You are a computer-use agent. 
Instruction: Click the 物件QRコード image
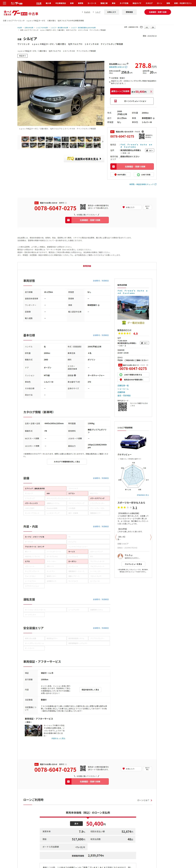pyautogui.click(x=122, y=407)
